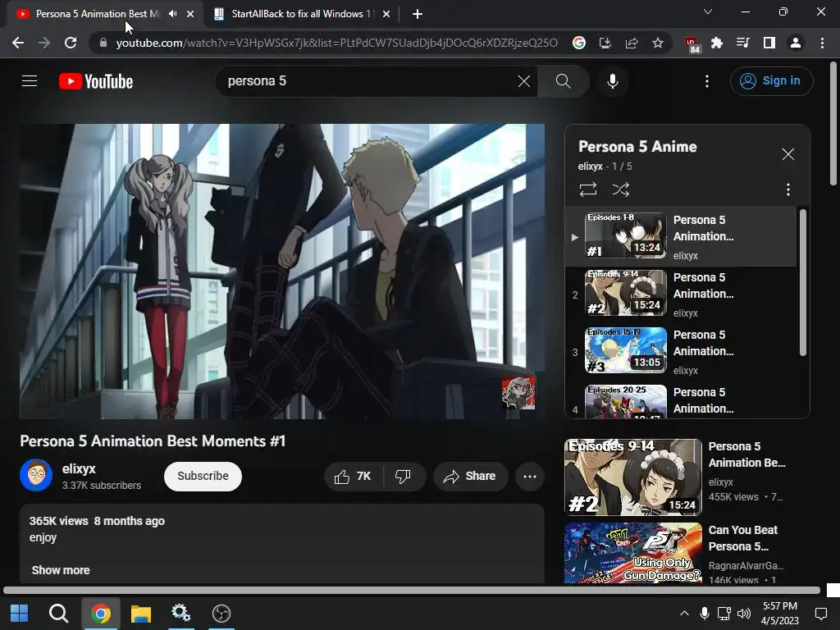Play playlist video #1 Episodes 1-8
Image resolution: width=840 pixels, height=630 pixels.
pos(680,236)
